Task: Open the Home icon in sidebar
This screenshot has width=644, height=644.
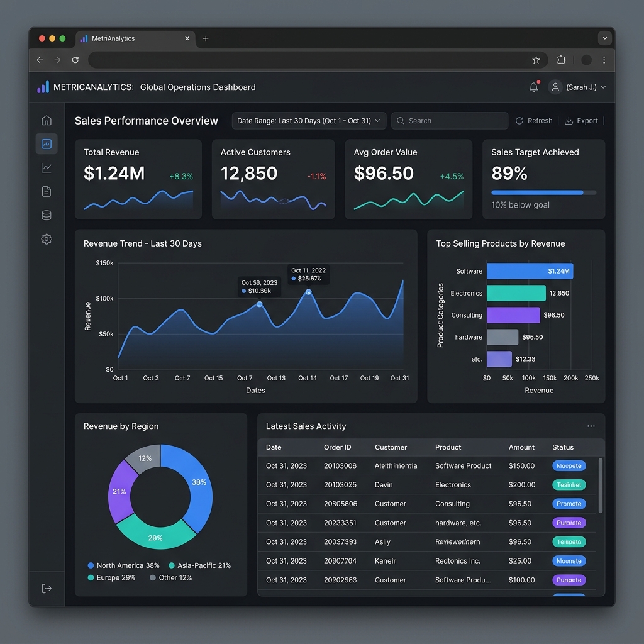Action: [x=47, y=120]
